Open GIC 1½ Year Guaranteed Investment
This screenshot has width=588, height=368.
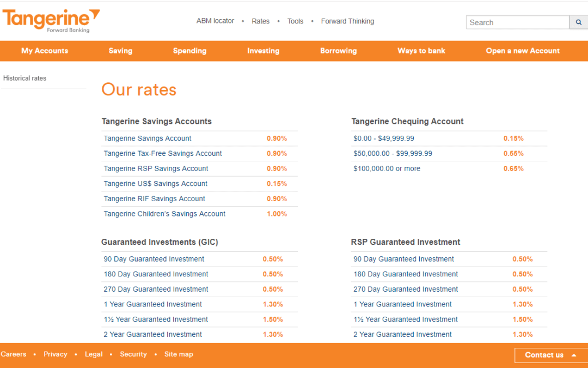156,319
